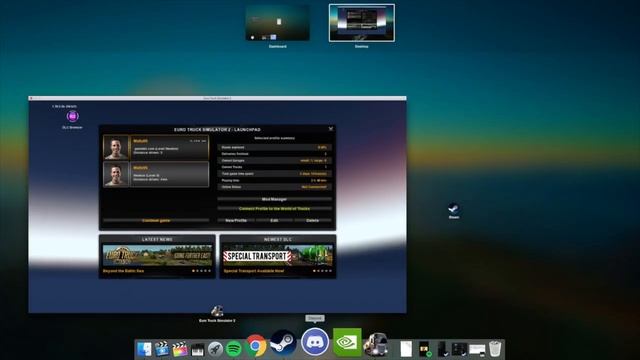Open the Latest News banner image

tap(157, 255)
